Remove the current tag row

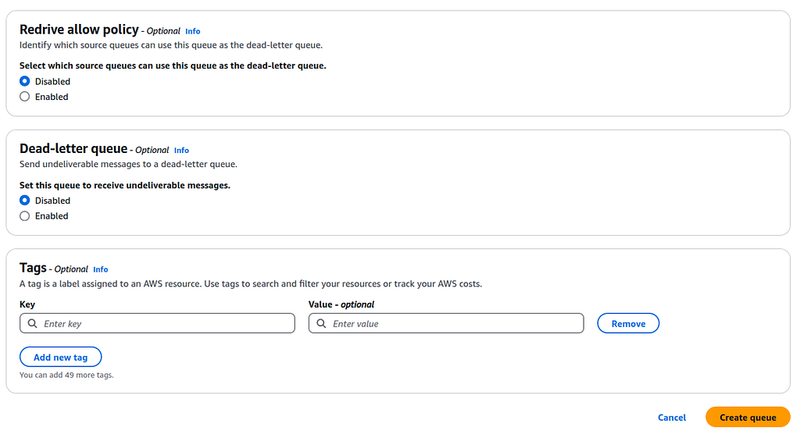tap(628, 323)
